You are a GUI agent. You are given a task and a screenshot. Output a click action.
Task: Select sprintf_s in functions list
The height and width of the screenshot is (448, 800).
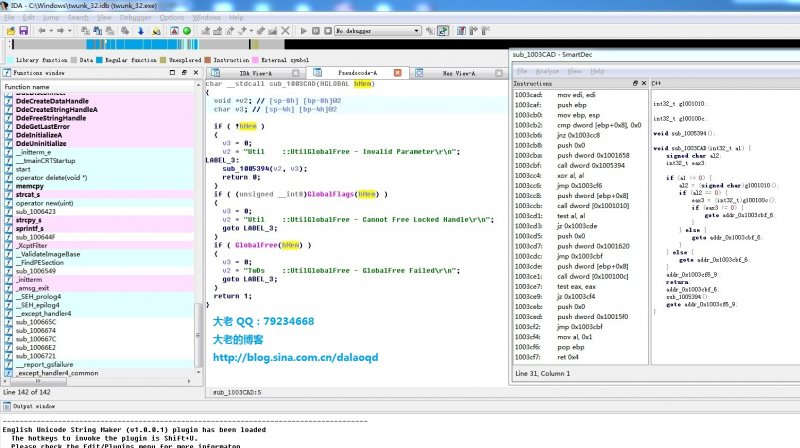click(30, 229)
